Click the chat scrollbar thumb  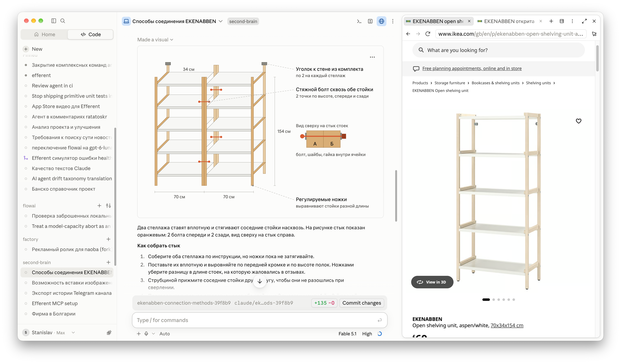pos(396,196)
